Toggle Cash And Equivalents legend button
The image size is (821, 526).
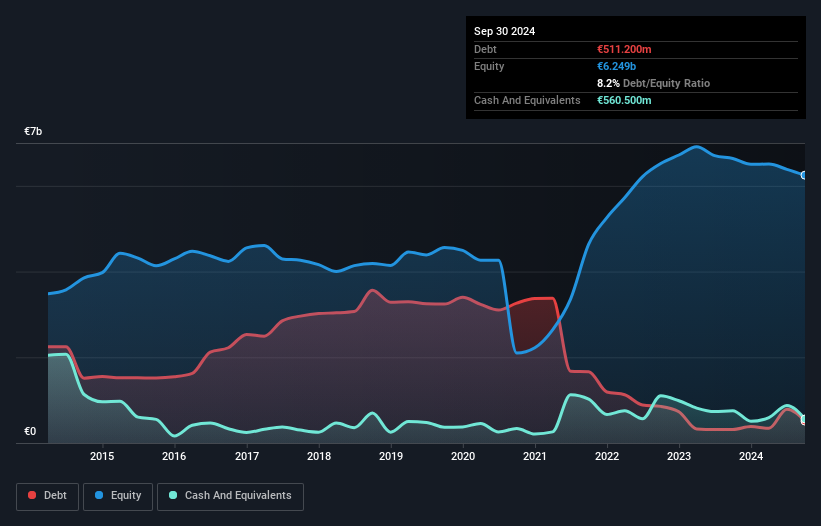point(230,496)
